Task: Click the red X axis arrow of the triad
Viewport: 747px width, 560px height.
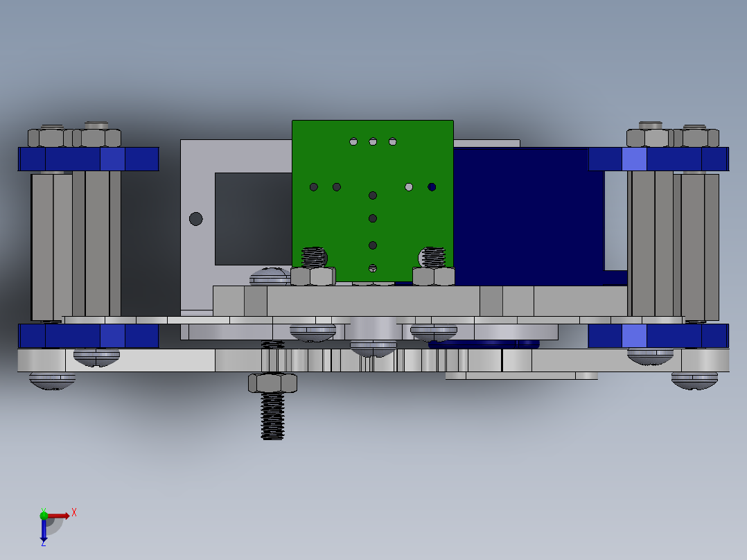Action: [x=58, y=516]
